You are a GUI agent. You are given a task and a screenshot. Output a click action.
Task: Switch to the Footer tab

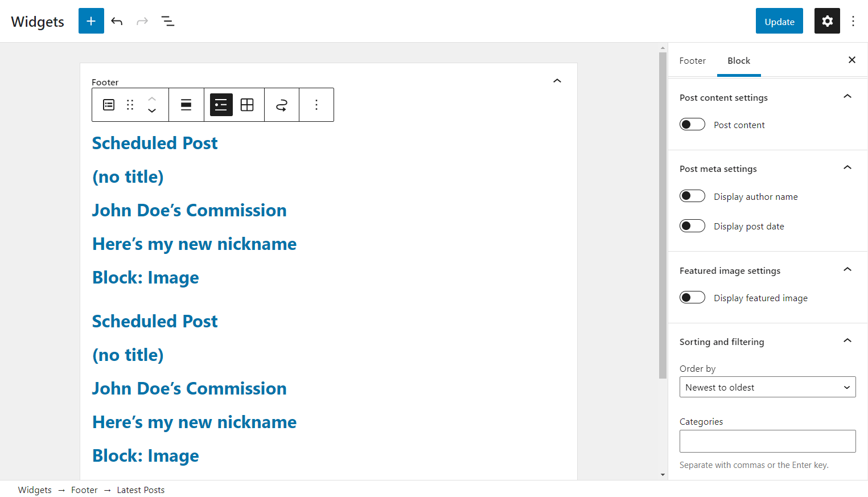(x=693, y=60)
